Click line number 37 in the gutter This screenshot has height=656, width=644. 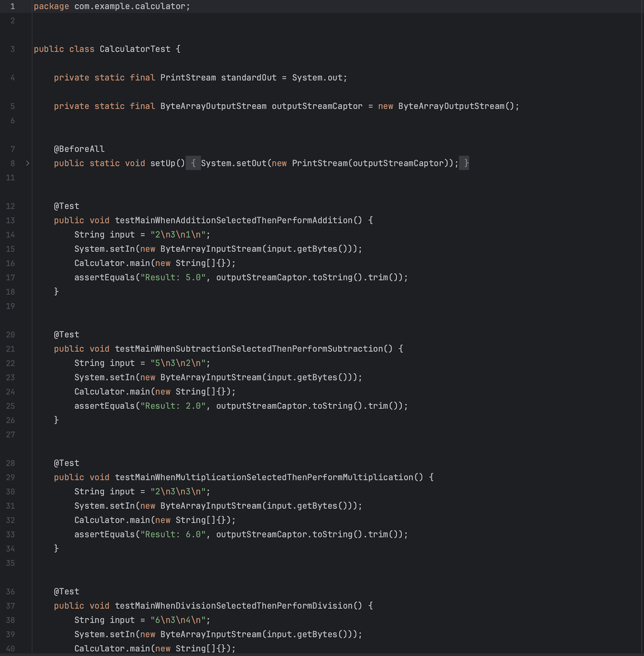pyautogui.click(x=10, y=606)
